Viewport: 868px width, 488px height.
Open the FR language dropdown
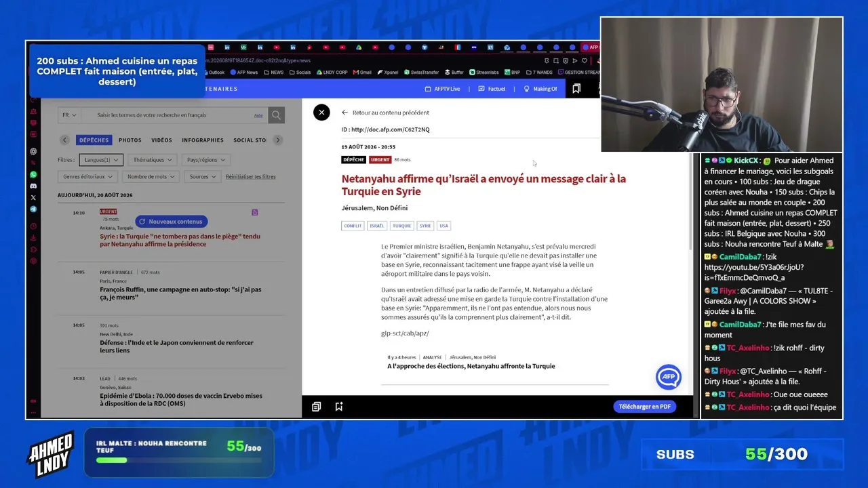click(x=69, y=115)
